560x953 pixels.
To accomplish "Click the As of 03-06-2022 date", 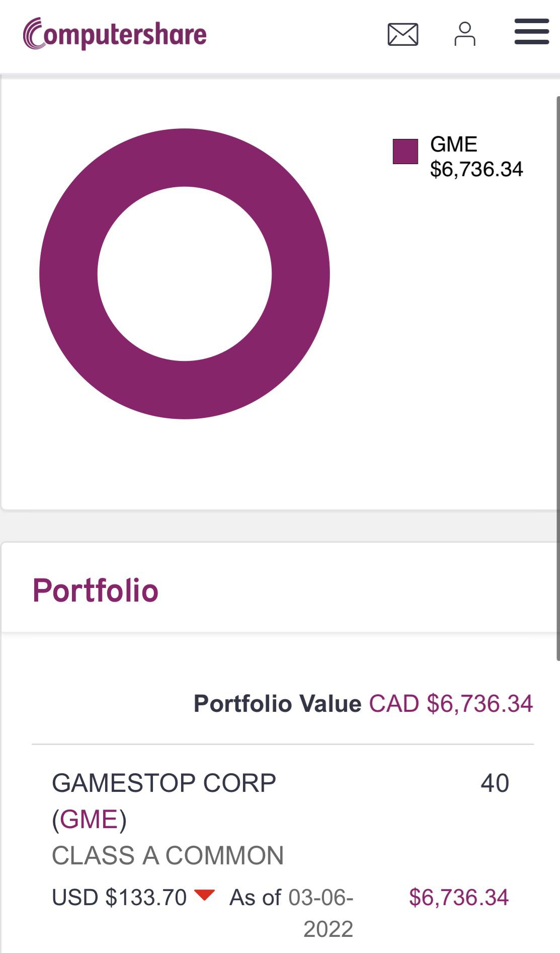I will [x=292, y=911].
